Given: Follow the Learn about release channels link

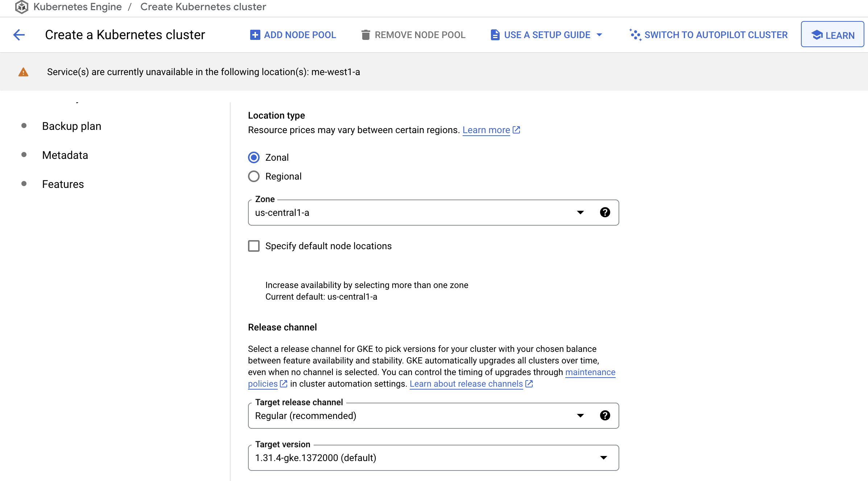Looking at the screenshot, I should coord(466,384).
